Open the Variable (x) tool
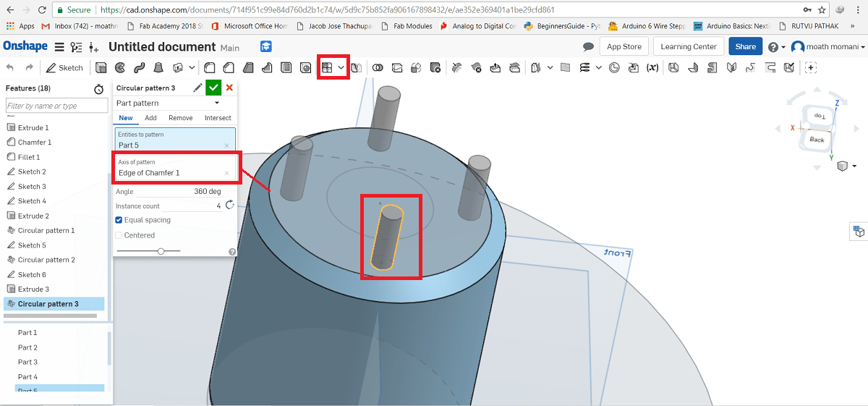This screenshot has width=868, height=406. 652,67
